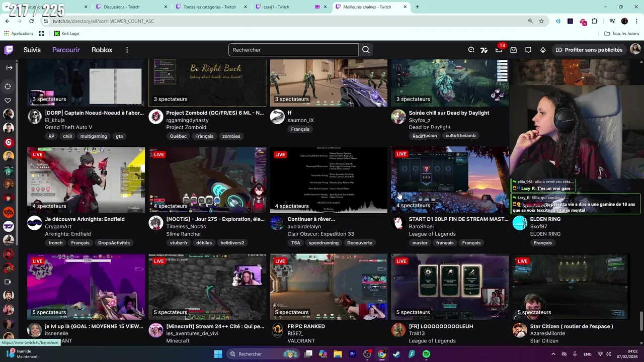The image size is (644, 362).
Task: Click the search magnifier button
Action: [x=366, y=50]
